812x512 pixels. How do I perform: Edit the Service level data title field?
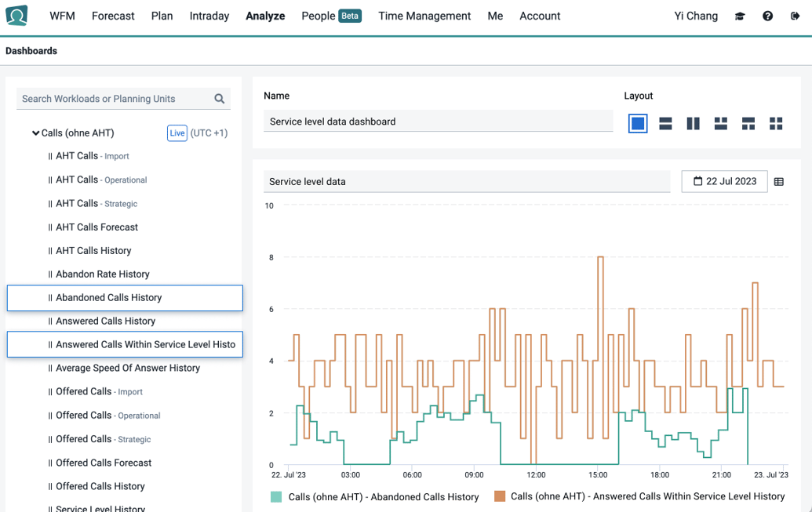[x=467, y=182]
